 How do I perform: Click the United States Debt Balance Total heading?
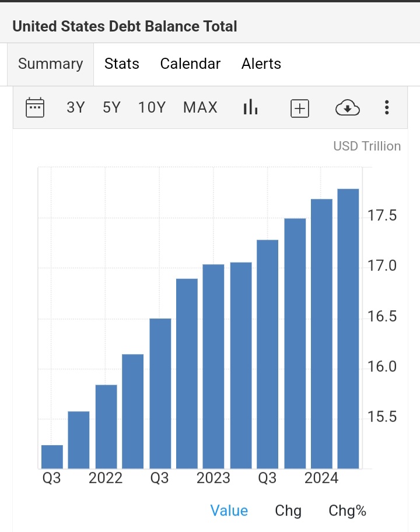point(125,26)
